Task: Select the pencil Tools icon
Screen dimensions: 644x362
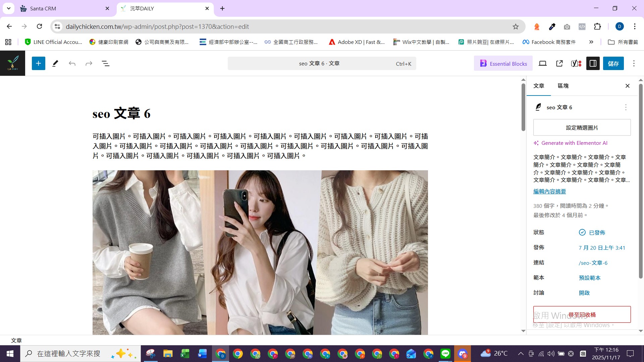Action: 55,63
